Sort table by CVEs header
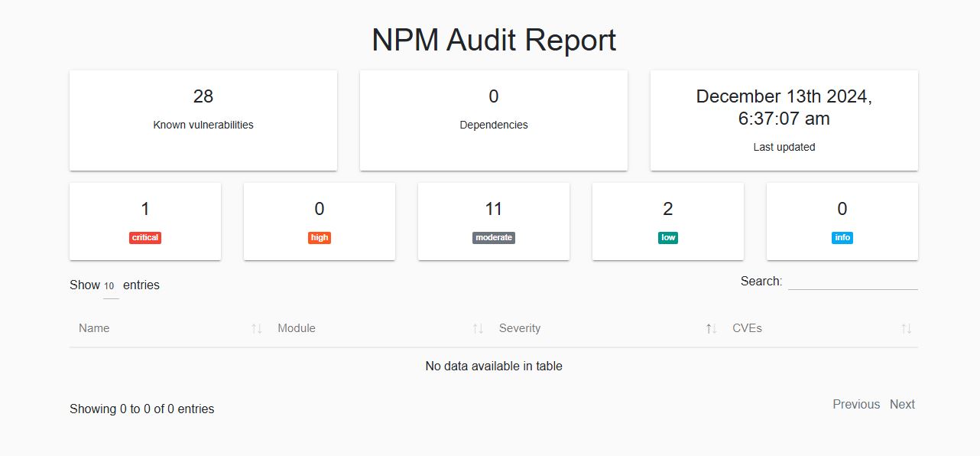This screenshot has width=980, height=456. pos(747,328)
